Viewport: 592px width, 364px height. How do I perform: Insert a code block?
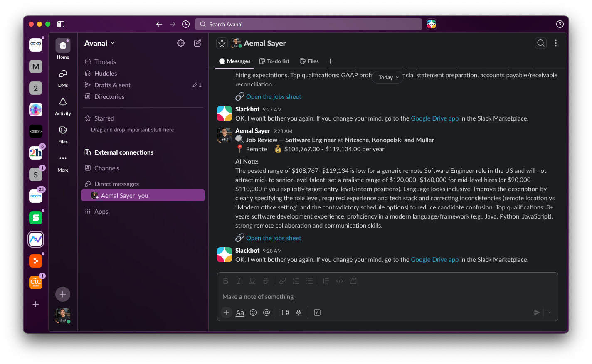click(353, 281)
